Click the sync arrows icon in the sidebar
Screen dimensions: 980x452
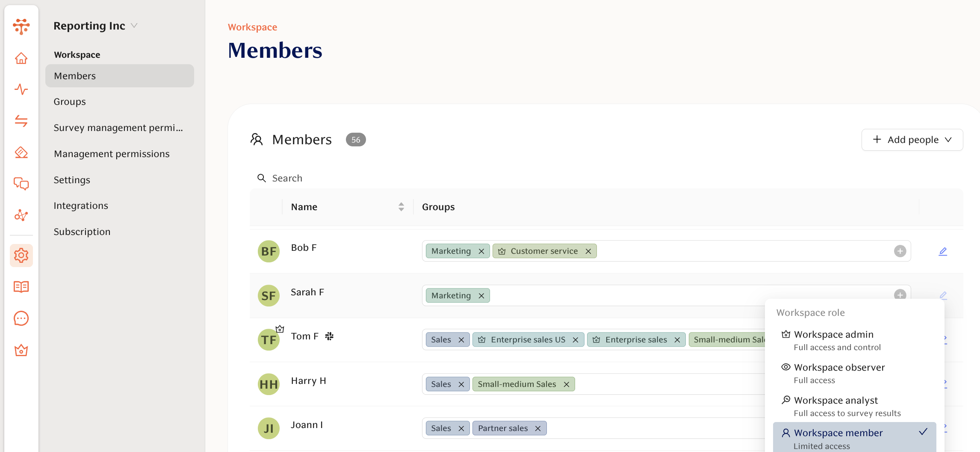click(x=21, y=121)
